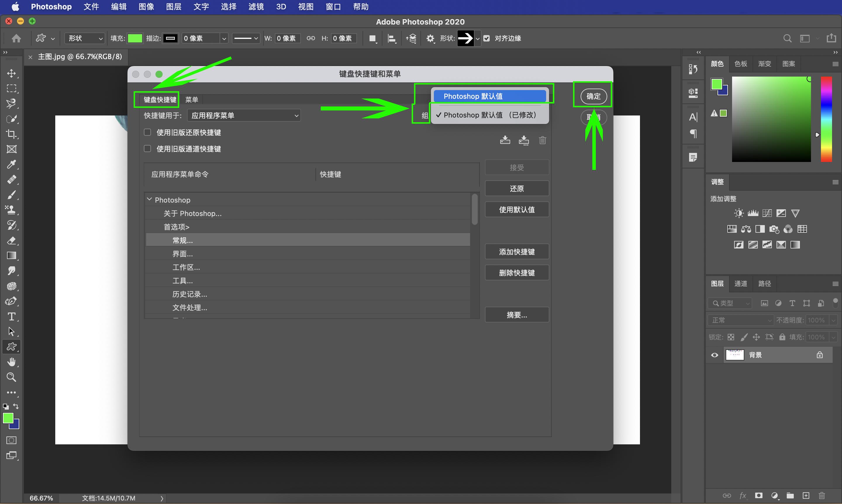Click Add Shortcut (添加快捷键) button
The height and width of the screenshot is (504, 842).
pos(517,252)
